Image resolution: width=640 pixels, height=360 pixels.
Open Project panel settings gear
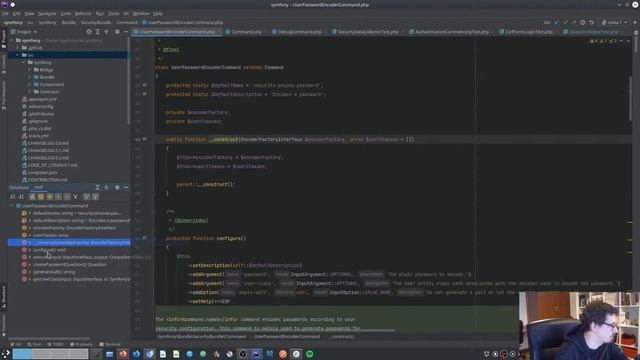(117, 31)
